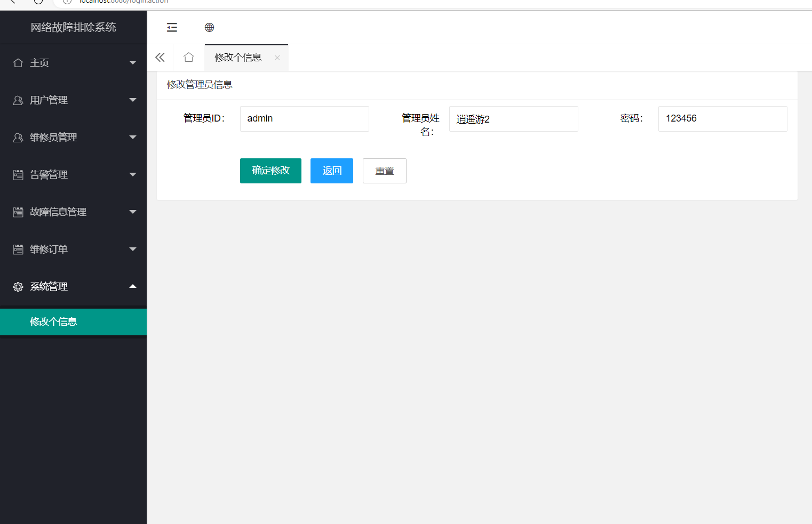Open the language globe icon

coord(209,27)
